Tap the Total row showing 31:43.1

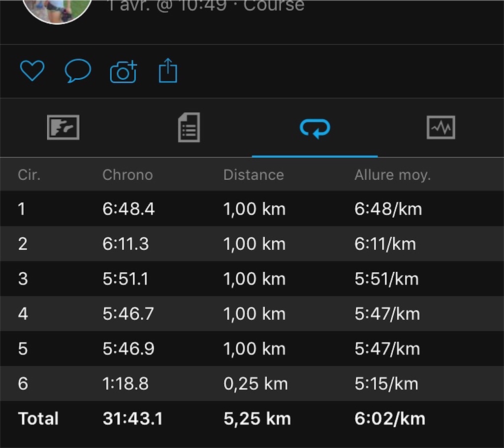coord(252,418)
